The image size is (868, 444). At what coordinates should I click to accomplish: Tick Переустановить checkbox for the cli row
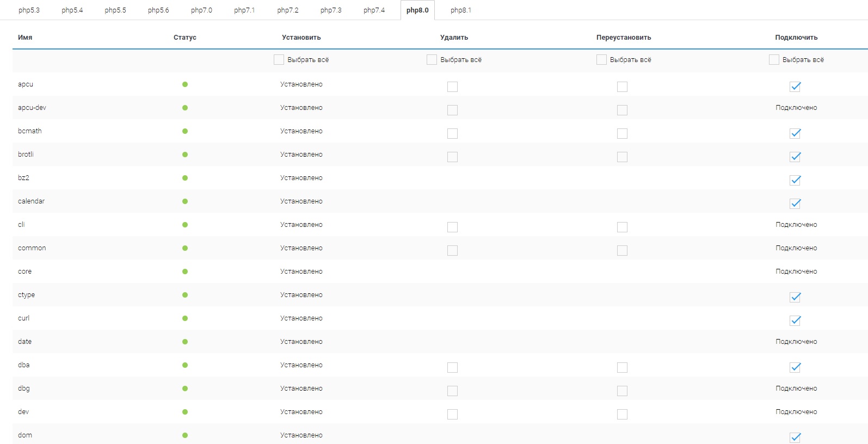(622, 227)
